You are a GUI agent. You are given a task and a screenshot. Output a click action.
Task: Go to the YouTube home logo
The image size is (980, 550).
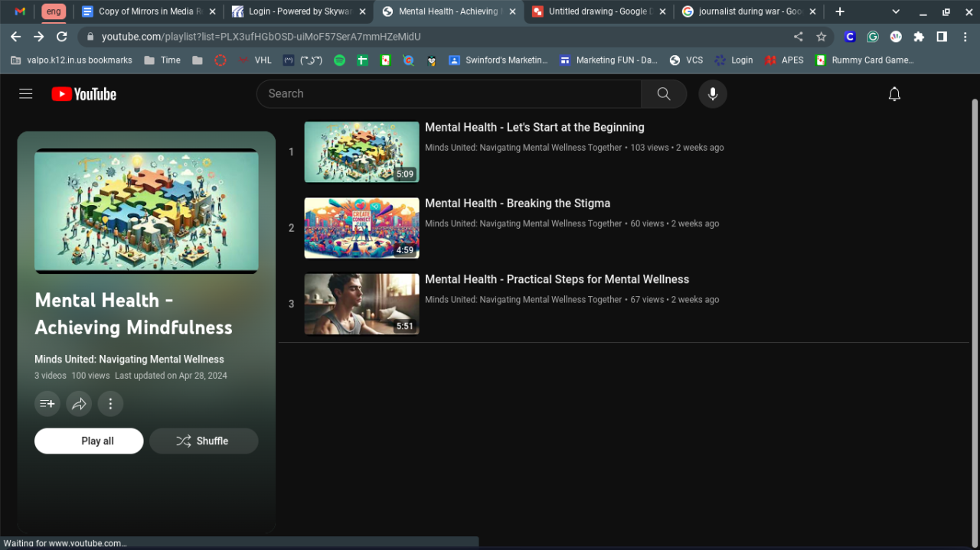coord(84,94)
